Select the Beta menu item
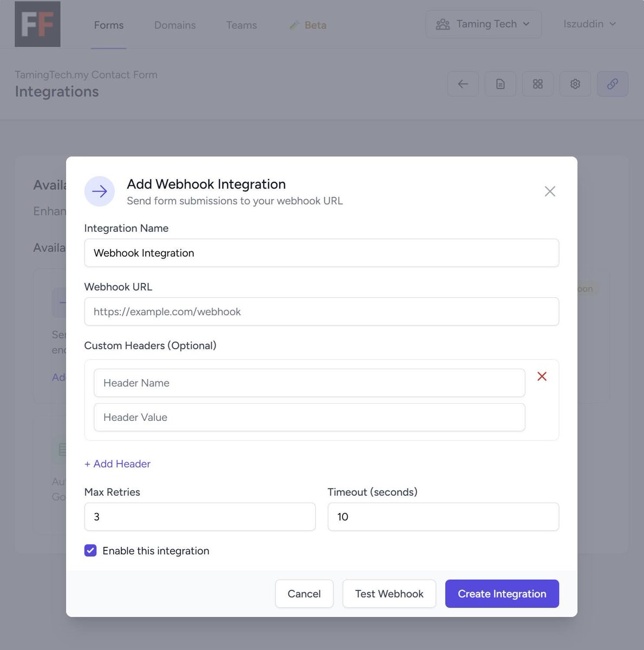 (308, 25)
